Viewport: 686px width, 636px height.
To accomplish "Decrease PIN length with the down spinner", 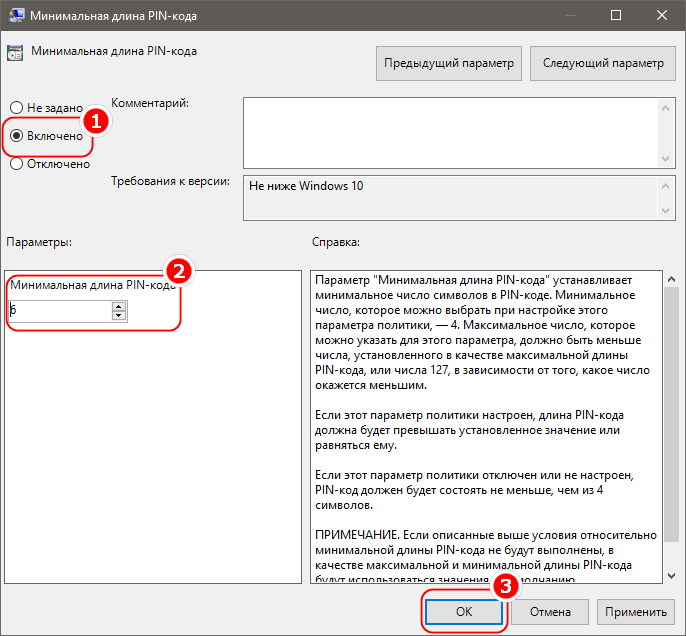I will (x=119, y=316).
